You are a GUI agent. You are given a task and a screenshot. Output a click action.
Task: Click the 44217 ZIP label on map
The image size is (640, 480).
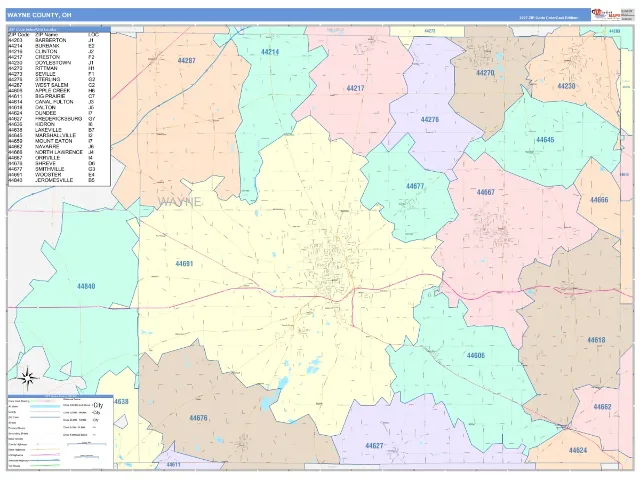coord(355,88)
